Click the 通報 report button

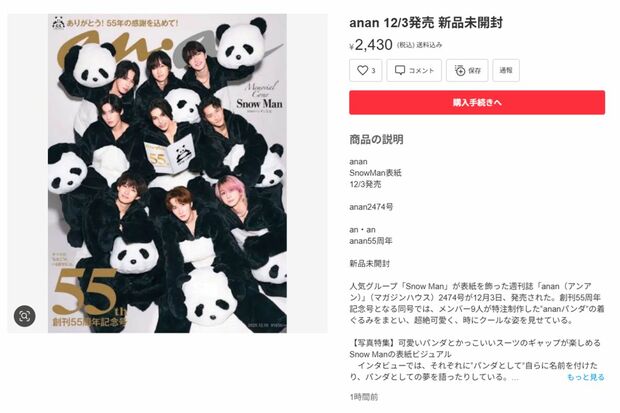506,70
